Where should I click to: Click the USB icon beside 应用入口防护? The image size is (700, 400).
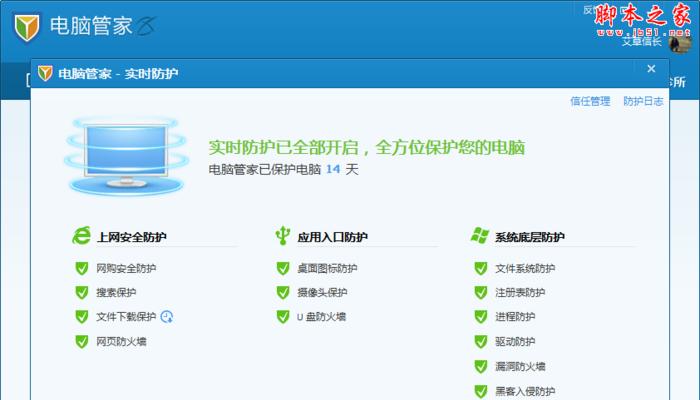click(282, 235)
